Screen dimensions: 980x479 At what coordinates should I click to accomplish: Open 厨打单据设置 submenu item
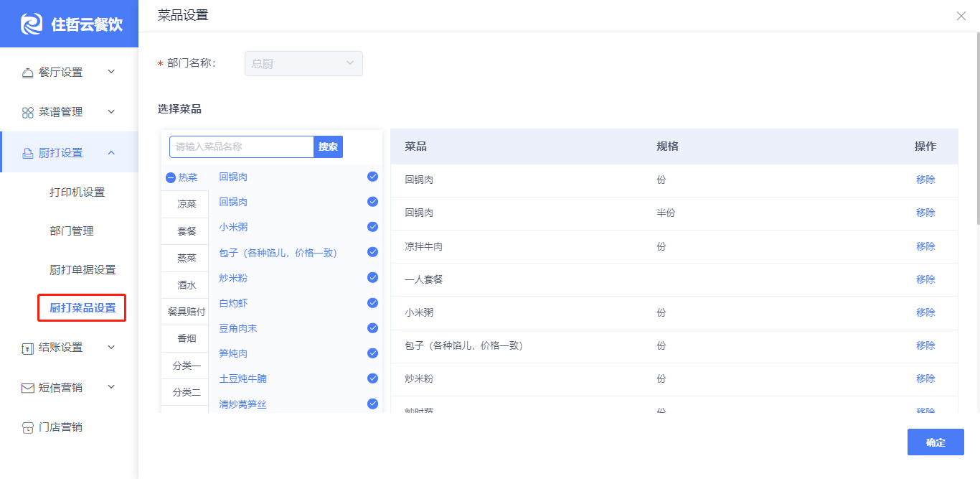pyautogui.click(x=83, y=270)
